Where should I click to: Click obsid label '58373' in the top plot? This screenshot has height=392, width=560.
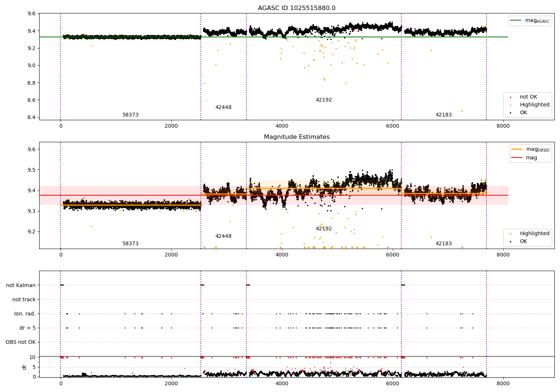131,115
